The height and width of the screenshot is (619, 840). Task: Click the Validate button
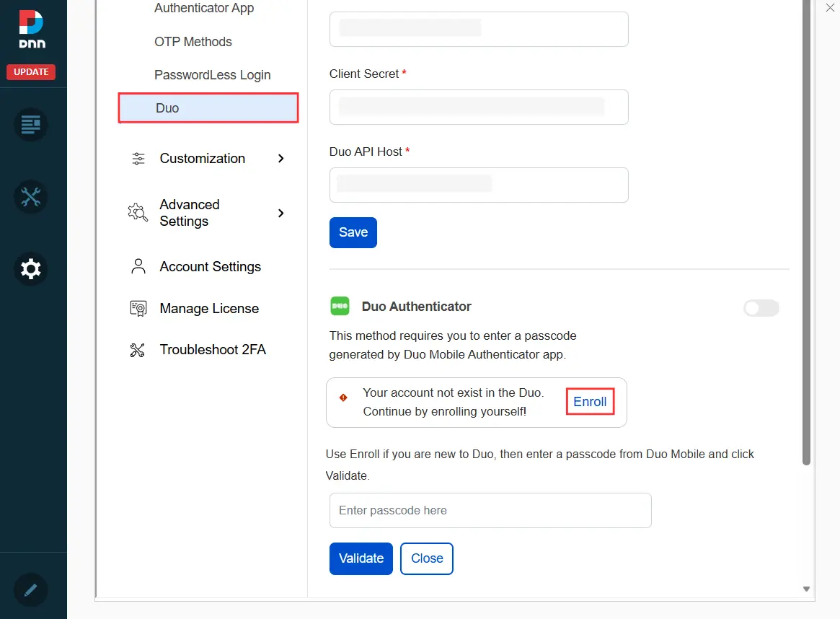[x=361, y=558]
